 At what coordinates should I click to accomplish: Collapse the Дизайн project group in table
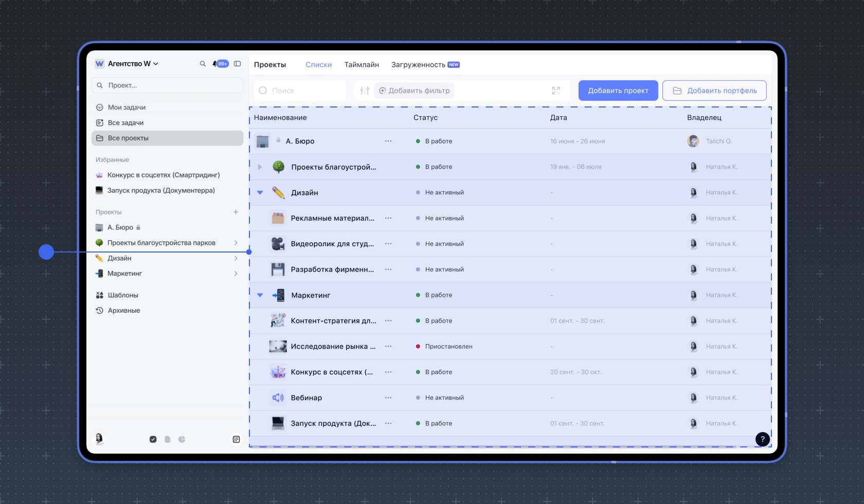tap(260, 192)
